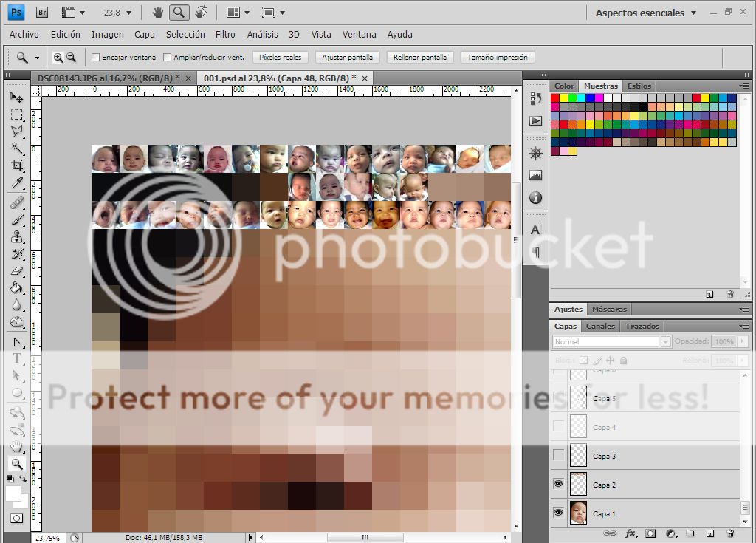This screenshot has width=756, height=543.
Task: Hide the Capa 1 layer
Action: coord(558,513)
